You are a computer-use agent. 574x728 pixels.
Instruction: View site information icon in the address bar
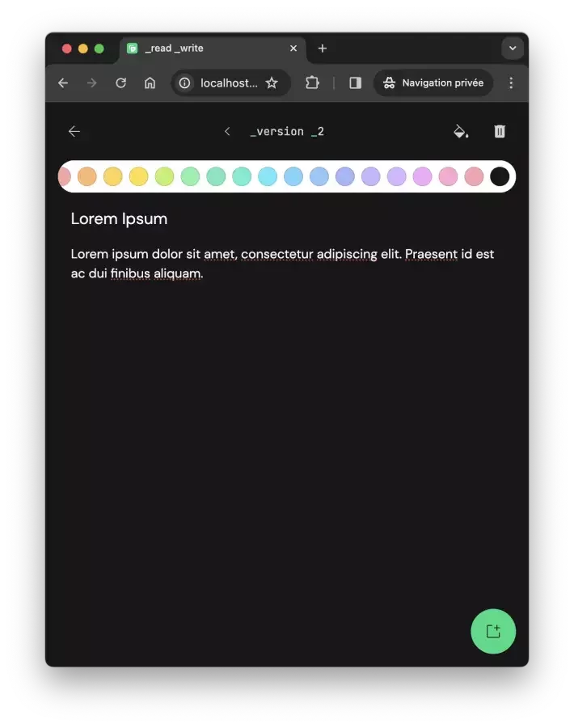[184, 83]
